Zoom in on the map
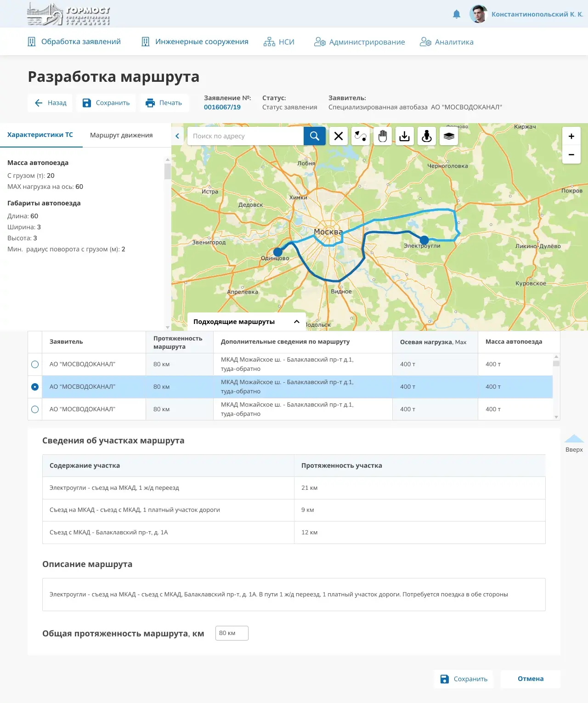Screen dimensions: 588x703 point(571,136)
